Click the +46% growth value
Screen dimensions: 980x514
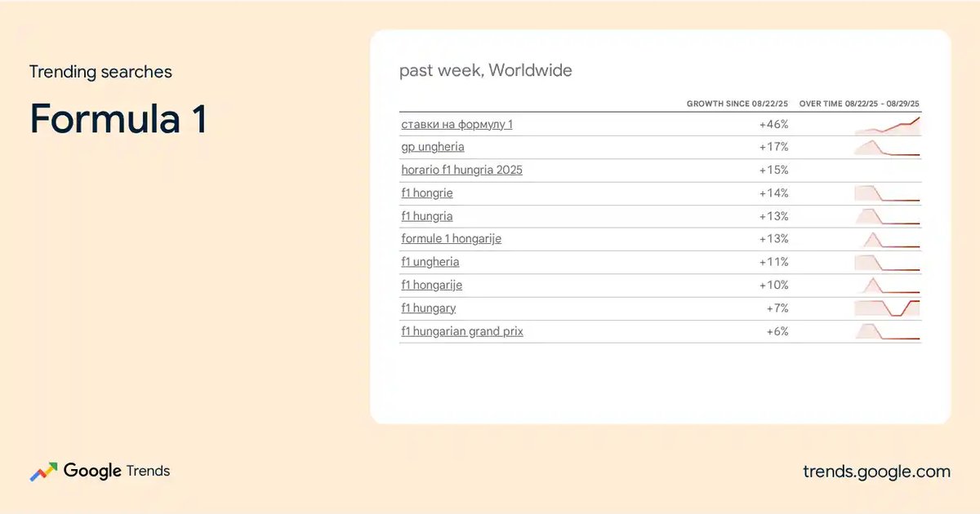click(773, 125)
